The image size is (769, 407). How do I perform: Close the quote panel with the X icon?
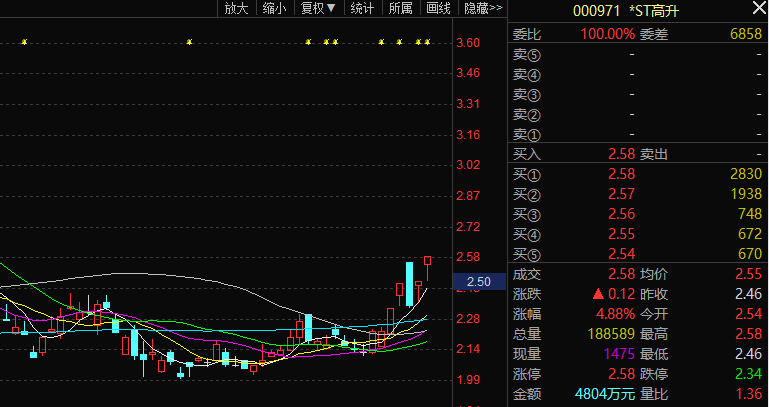click(758, 8)
